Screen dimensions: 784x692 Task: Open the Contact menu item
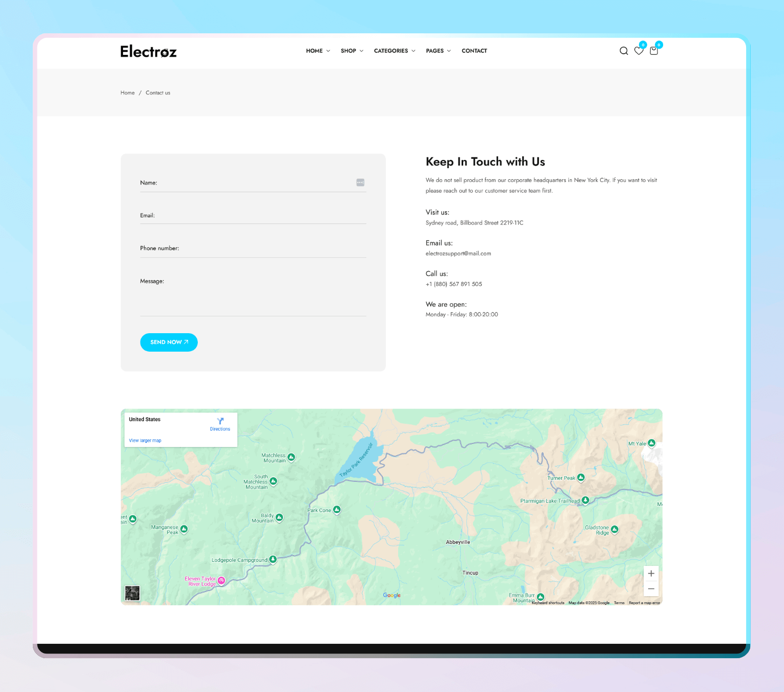[474, 51]
